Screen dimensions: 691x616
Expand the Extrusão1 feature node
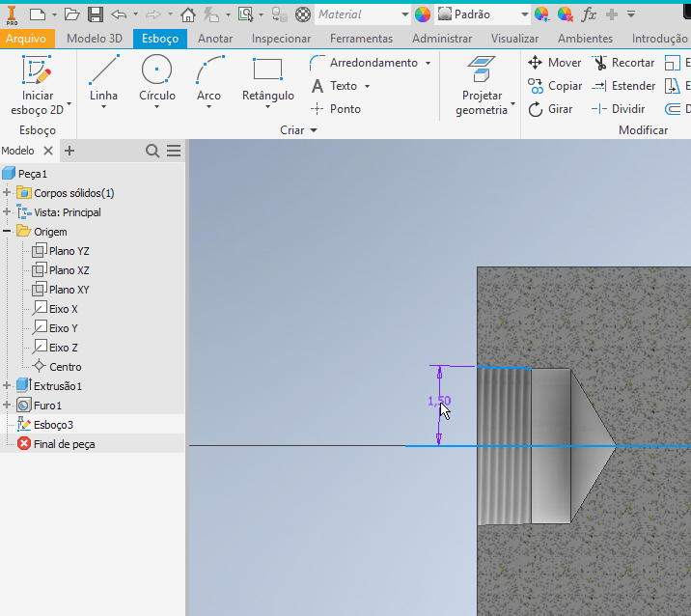coord(7,385)
